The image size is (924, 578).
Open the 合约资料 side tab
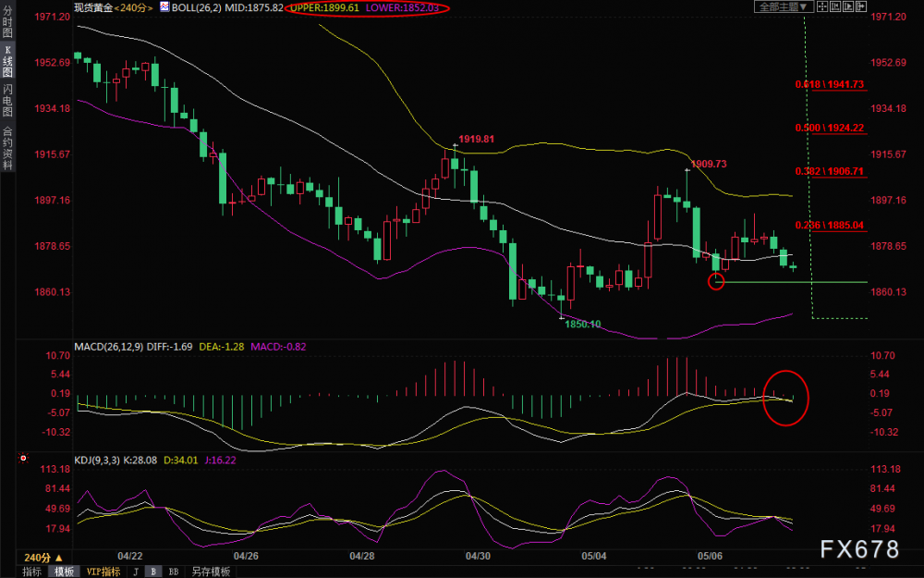tap(7, 148)
